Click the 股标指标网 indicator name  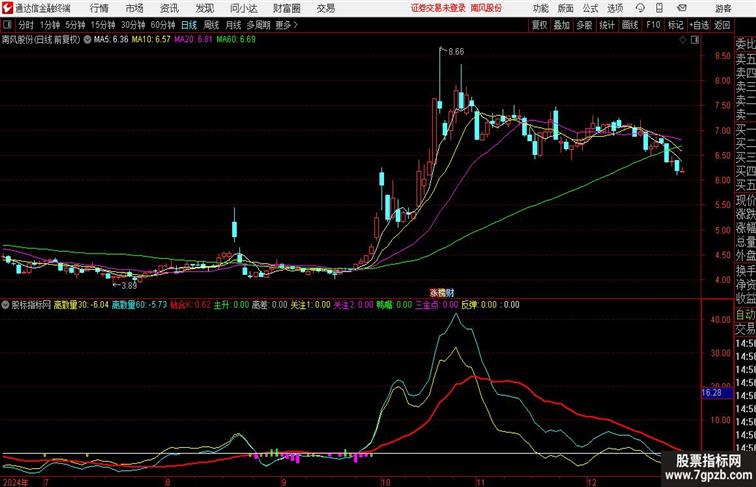click(31, 305)
